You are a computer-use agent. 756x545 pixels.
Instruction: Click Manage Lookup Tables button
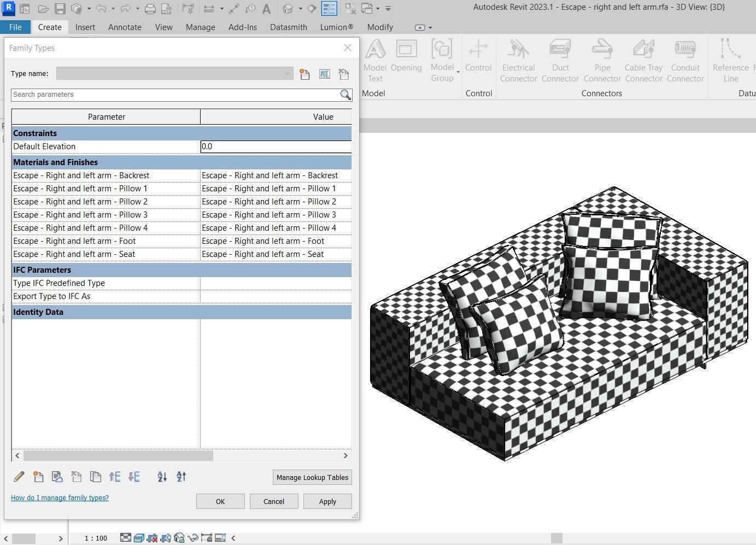pyautogui.click(x=312, y=477)
